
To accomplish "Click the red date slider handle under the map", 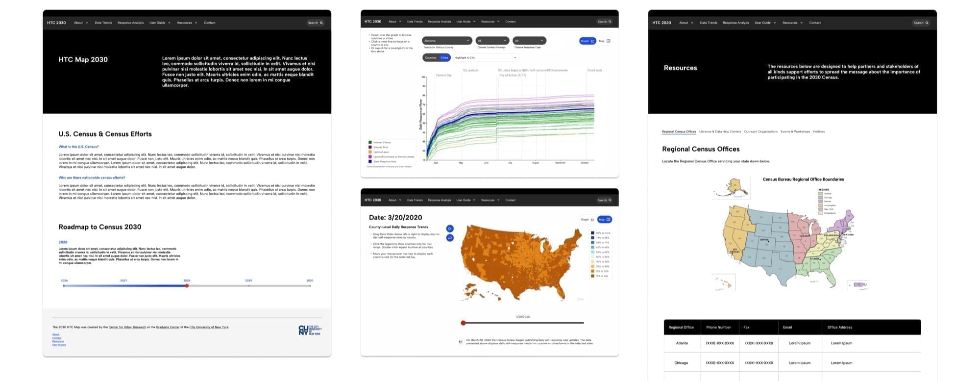I will pos(463,323).
